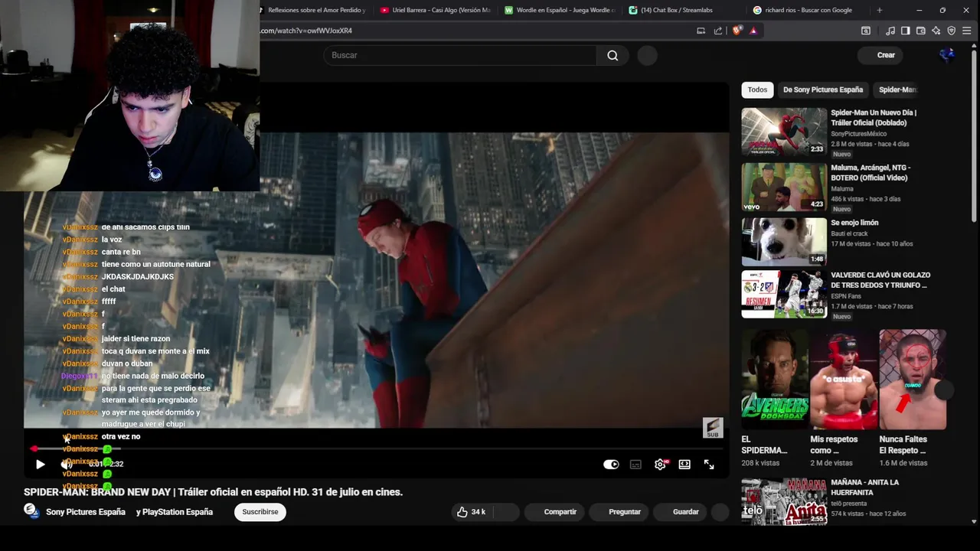Image resolution: width=980 pixels, height=551 pixels.
Task: Select the Todos filter chip
Action: 757,90
